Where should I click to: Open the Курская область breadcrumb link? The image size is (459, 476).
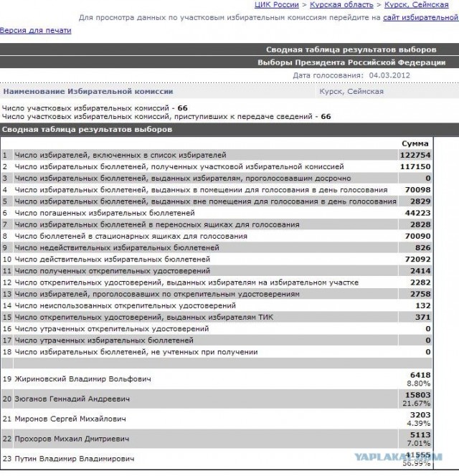coord(341,5)
